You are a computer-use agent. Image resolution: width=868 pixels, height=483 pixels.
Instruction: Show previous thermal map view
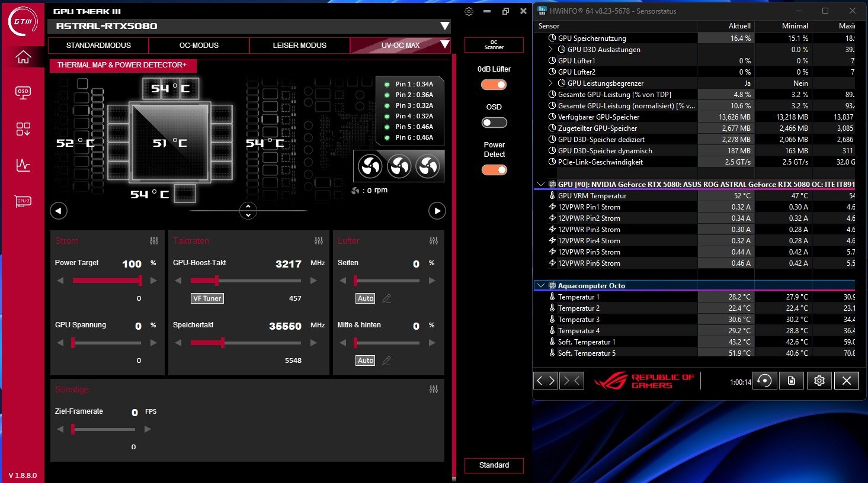point(59,211)
